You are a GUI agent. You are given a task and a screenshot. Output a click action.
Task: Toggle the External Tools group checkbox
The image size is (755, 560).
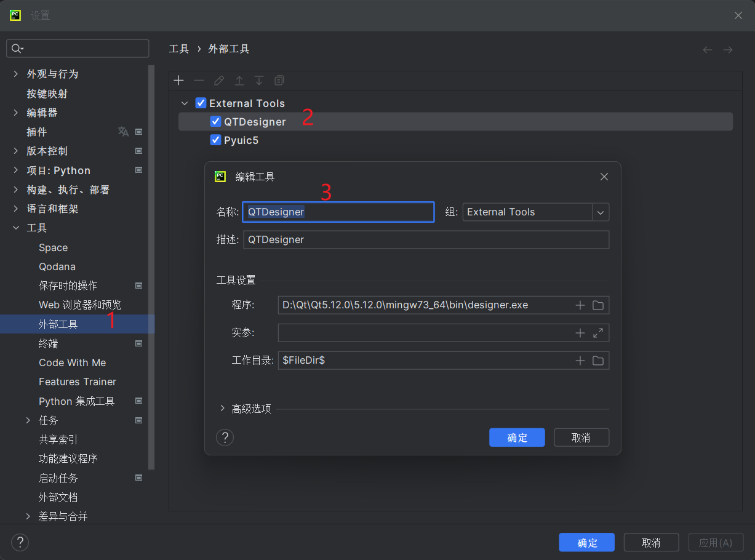click(x=201, y=103)
